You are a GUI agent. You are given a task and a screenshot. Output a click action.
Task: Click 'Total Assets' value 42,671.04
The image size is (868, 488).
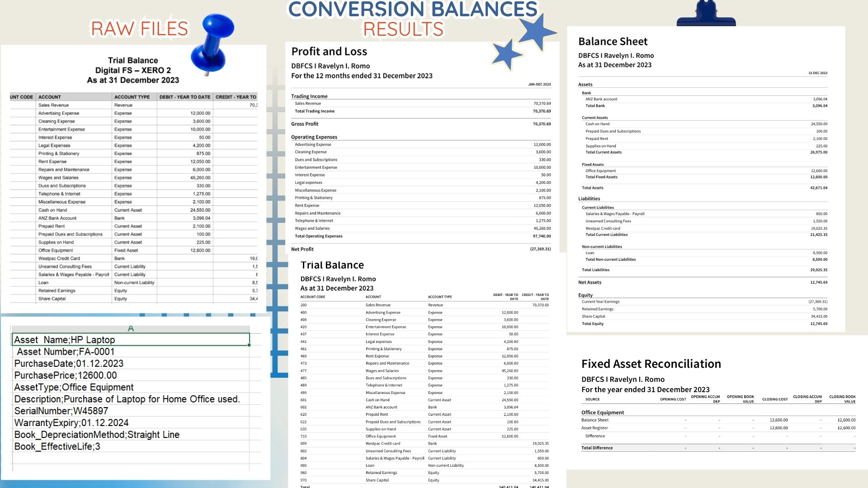pos(819,188)
